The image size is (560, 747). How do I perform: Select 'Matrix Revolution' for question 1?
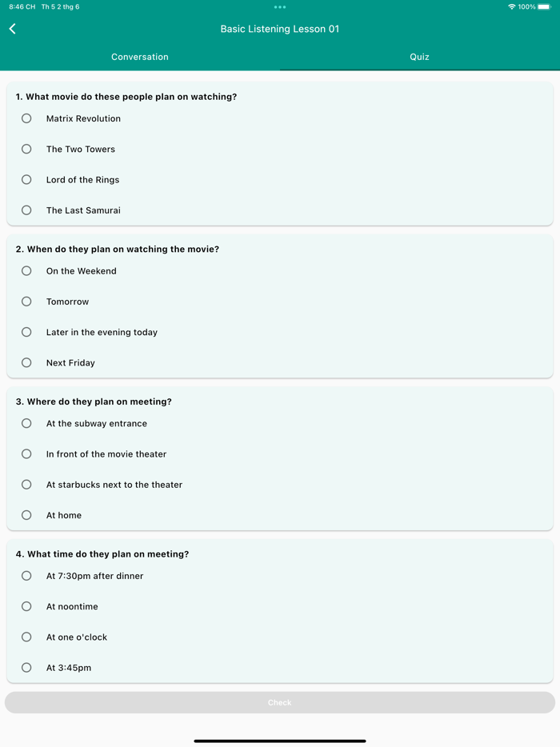tap(26, 118)
